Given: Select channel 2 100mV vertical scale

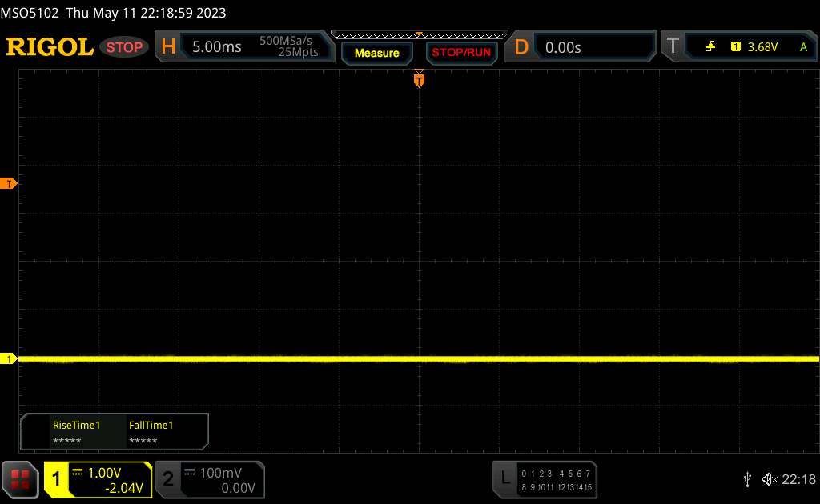Looking at the screenshot, I should click(221, 473).
